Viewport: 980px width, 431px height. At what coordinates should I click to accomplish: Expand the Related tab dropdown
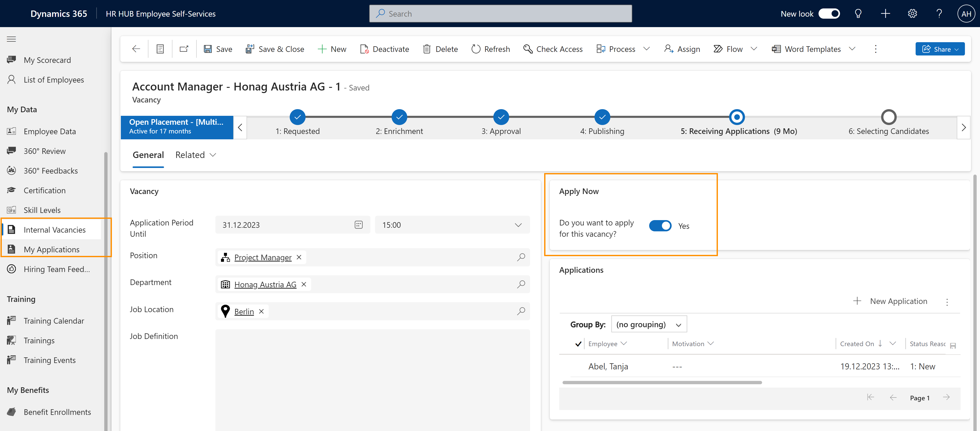(x=196, y=155)
